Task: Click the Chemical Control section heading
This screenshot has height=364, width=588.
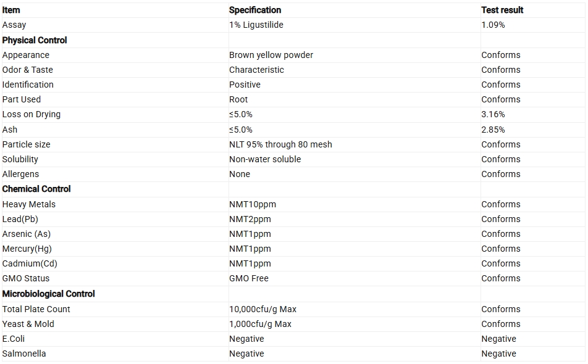Action: 36,189
